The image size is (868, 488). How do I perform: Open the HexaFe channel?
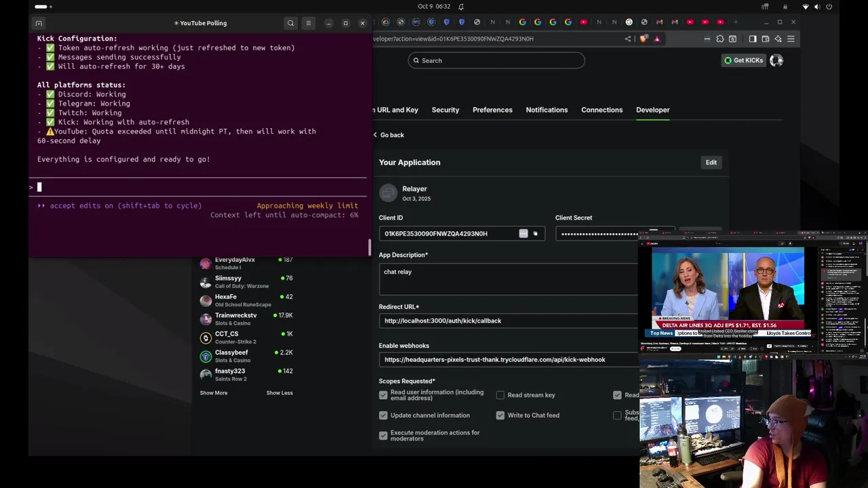246,300
